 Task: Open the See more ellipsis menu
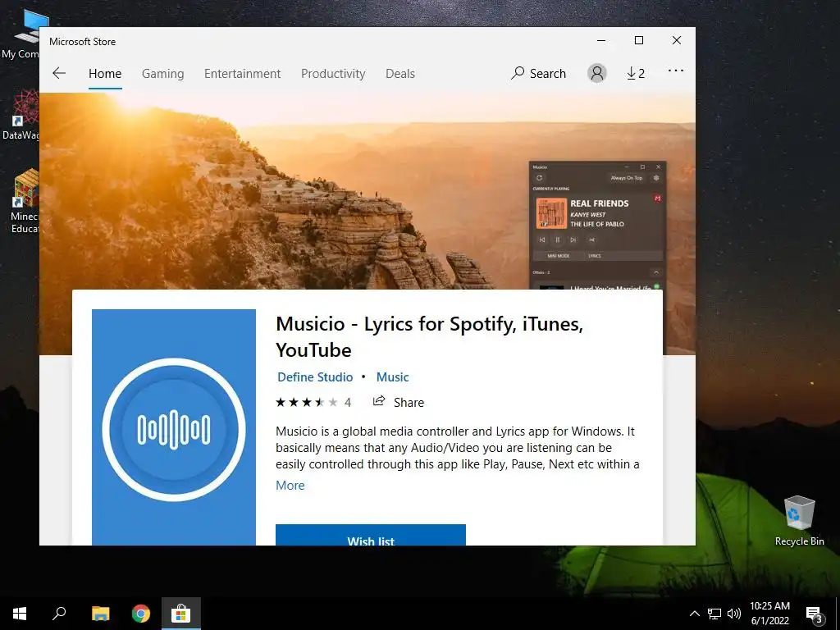click(676, 71)
